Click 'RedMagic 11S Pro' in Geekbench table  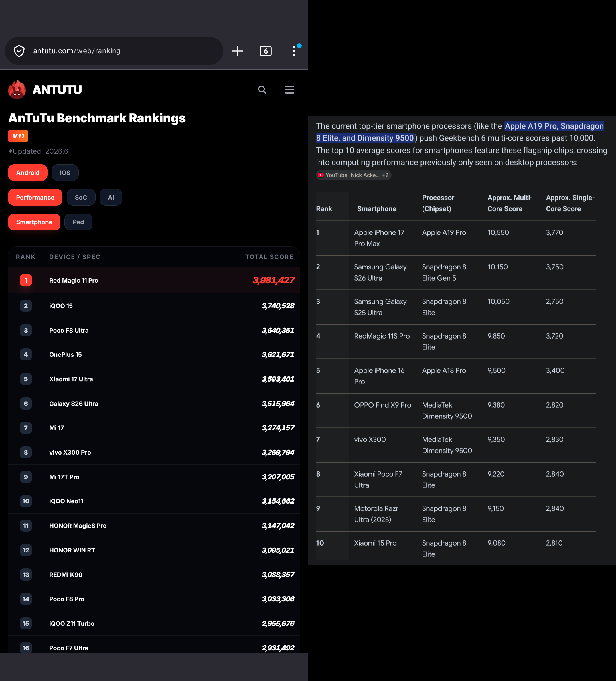tap(382, 336)
